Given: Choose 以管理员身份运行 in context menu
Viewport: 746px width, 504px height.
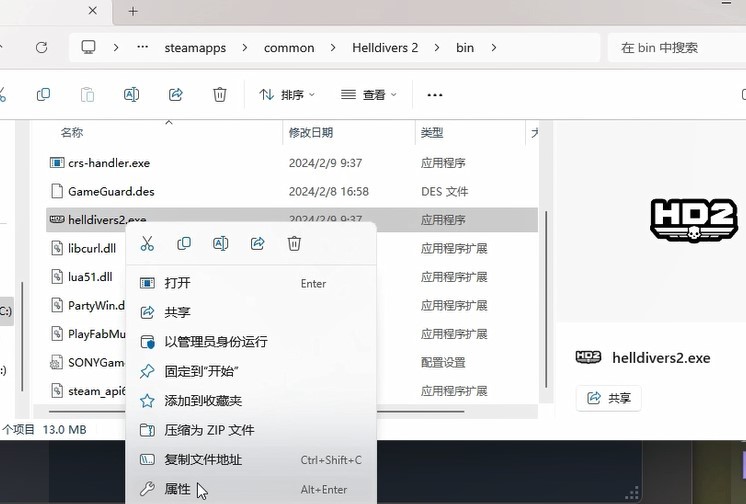Looking at the screenshot, I should point(215,342).
